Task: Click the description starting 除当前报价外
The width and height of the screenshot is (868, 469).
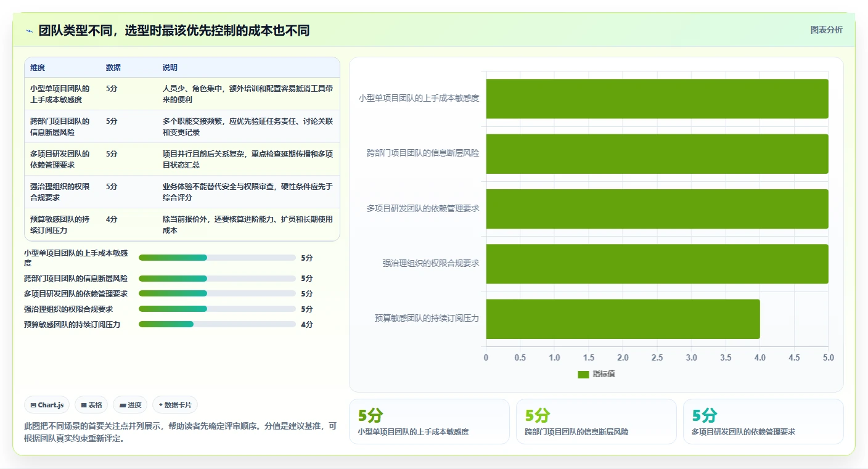Action: (248, 225)
